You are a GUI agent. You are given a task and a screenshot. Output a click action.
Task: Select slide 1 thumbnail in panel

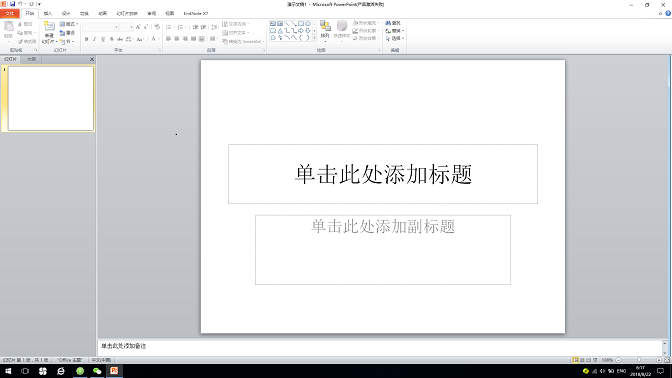51,99
